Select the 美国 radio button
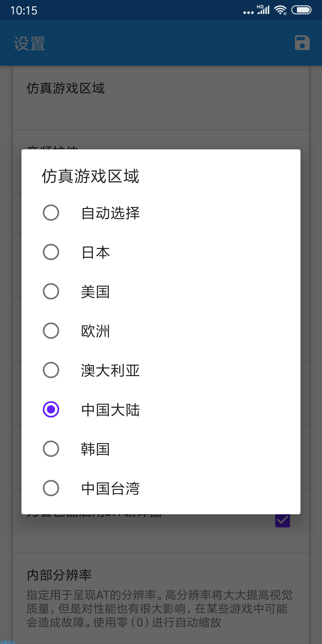 pos(51,291)
